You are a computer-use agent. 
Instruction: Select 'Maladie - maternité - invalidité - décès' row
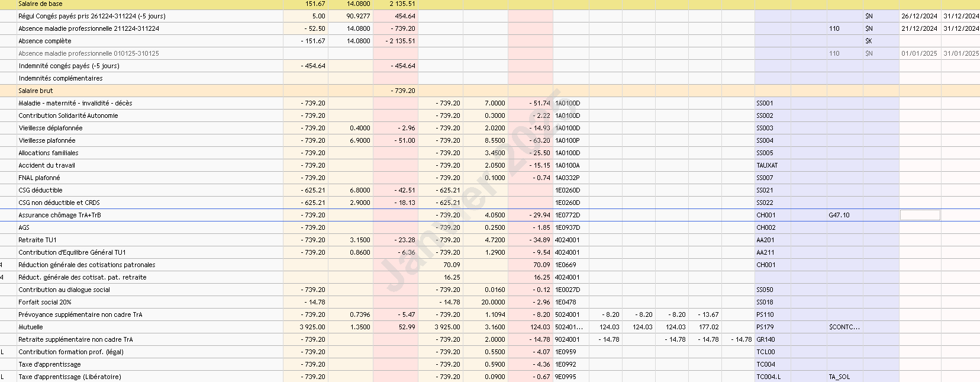tap(75, 103)
